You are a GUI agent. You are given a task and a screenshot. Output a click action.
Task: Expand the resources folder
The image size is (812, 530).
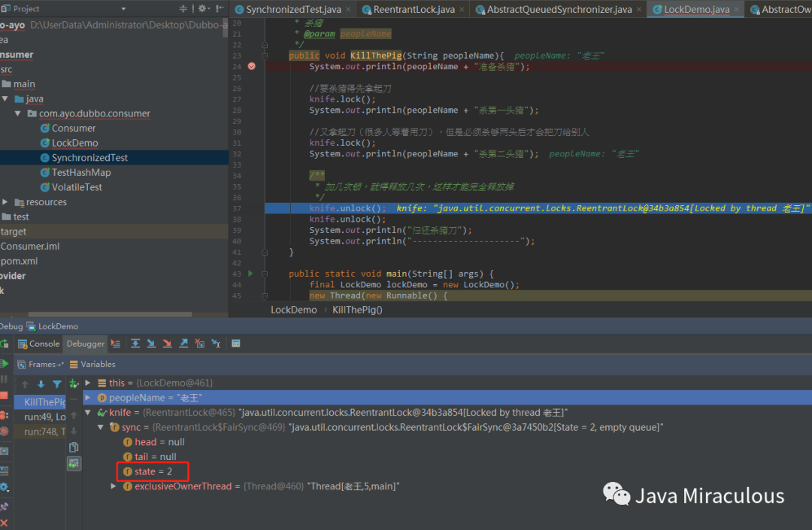(x=5, y=202)
